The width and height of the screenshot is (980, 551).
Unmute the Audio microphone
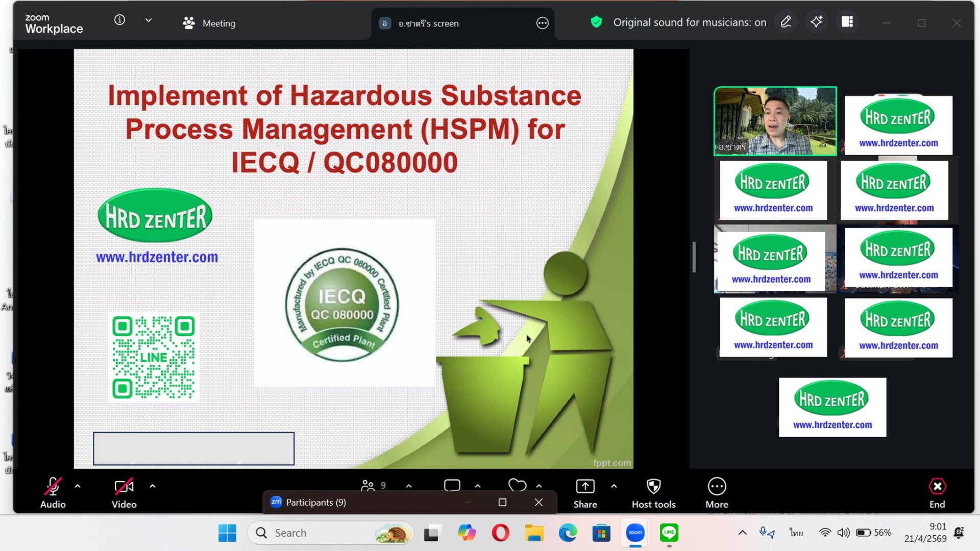coord(53,493)
